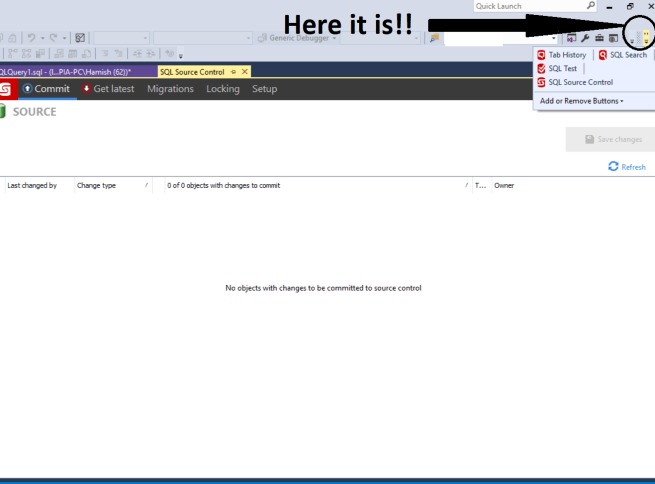Image resolution: width=655 pixels, height=484 pixels.
Task: Switch to the Get latest tab
Action: [108, 89]
